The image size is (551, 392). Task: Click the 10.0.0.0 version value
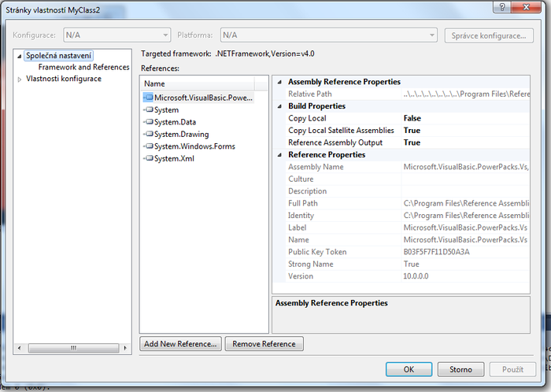(416, 276)
